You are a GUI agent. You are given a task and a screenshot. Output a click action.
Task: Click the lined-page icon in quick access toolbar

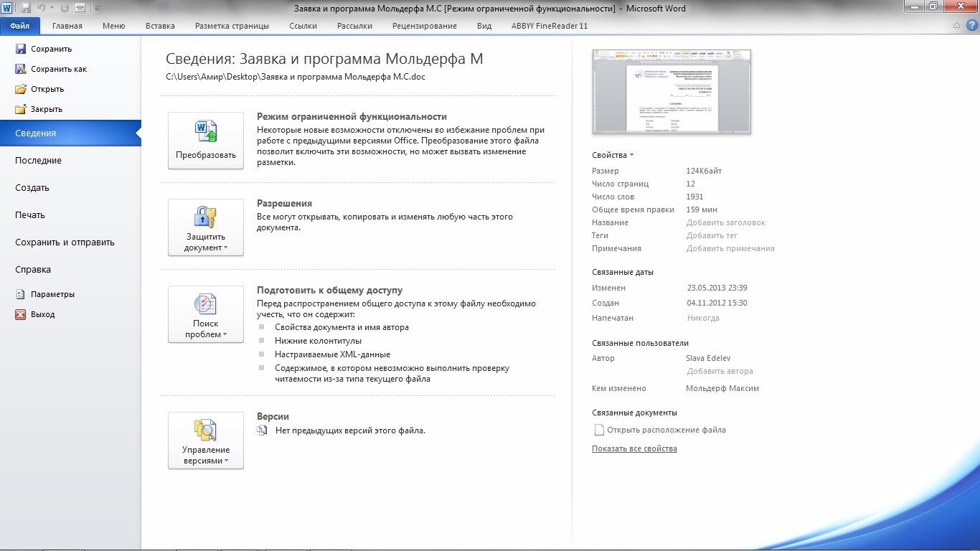80,8
